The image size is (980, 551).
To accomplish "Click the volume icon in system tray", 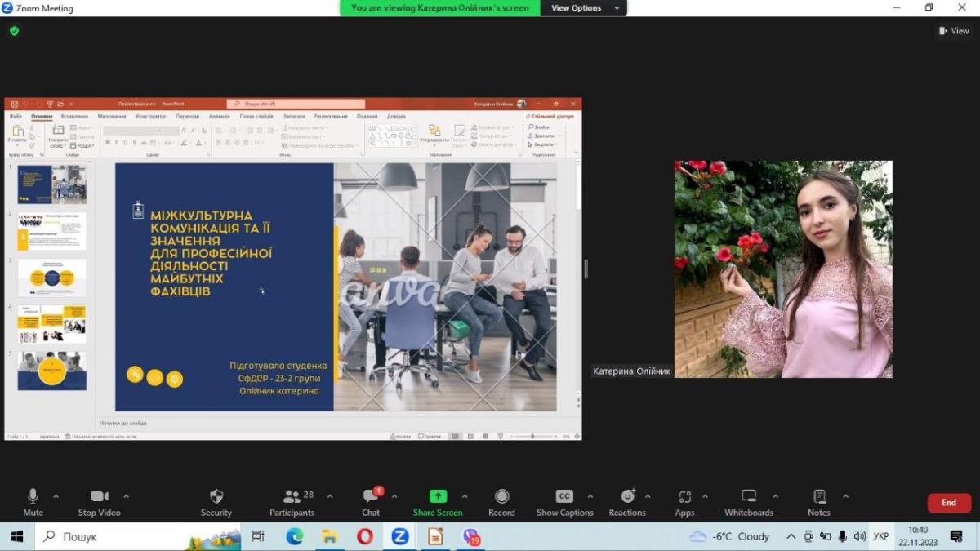I will pyautogui.click(x=859, y=536).
